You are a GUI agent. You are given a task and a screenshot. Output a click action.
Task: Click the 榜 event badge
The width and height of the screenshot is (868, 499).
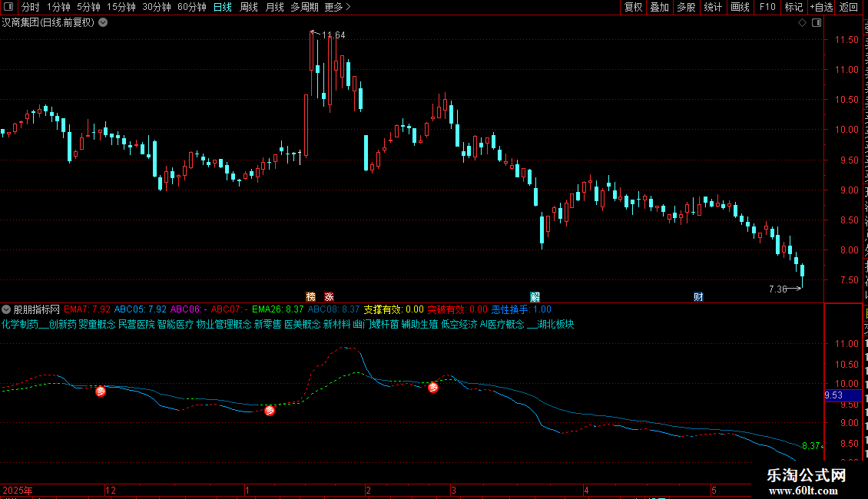point(310,297)
